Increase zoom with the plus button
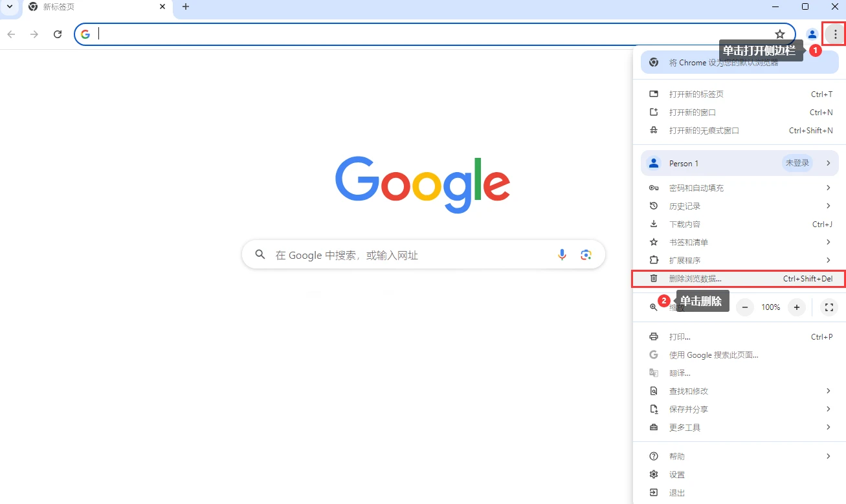Screen dimensions: 846x504 tap(797, 307)
